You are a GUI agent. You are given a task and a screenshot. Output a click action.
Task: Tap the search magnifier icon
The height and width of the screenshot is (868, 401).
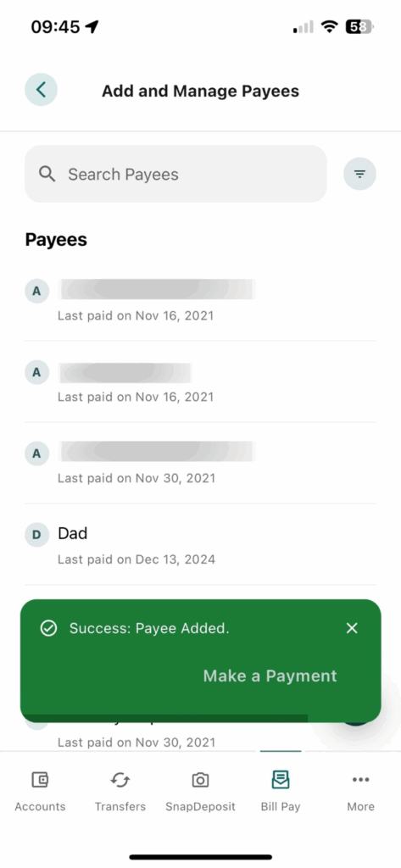point(47,174)
